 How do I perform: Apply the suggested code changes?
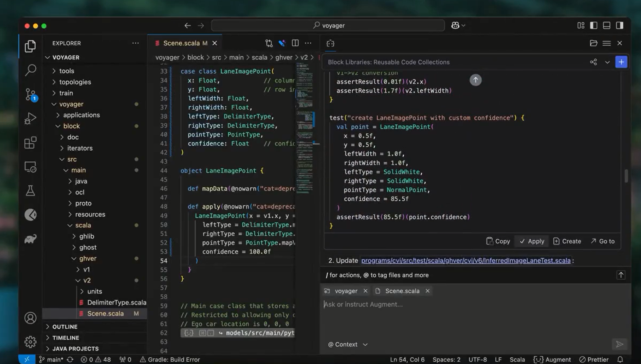tap(531, 241)
